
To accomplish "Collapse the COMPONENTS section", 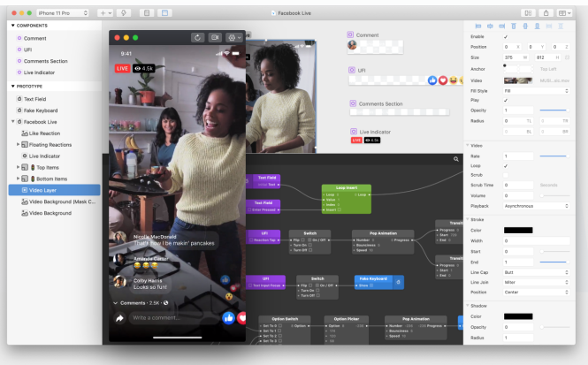I will (x=12, y=26).
